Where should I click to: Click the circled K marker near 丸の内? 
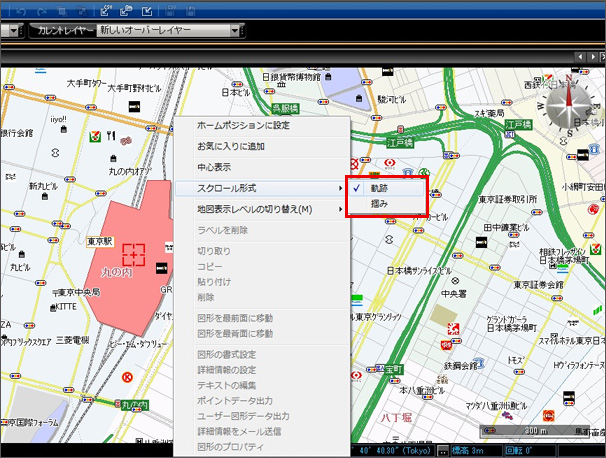pyautogui.click(x=127, y=376)
